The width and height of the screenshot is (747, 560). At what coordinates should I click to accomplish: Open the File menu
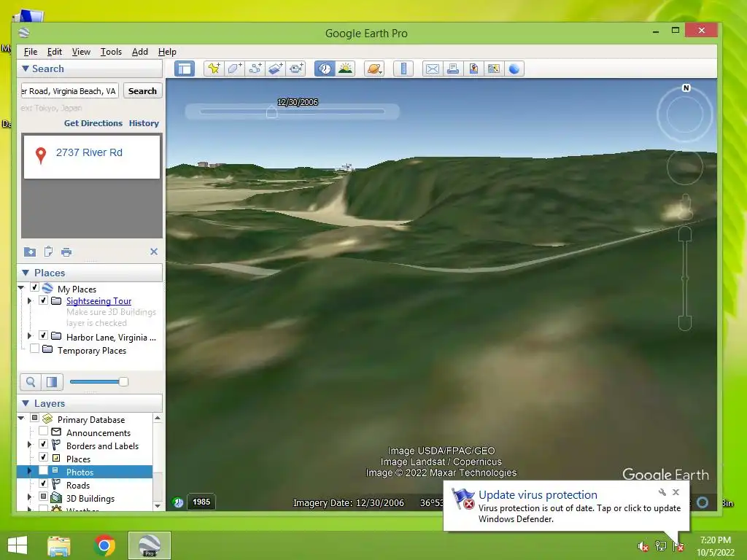pos(31,52)
